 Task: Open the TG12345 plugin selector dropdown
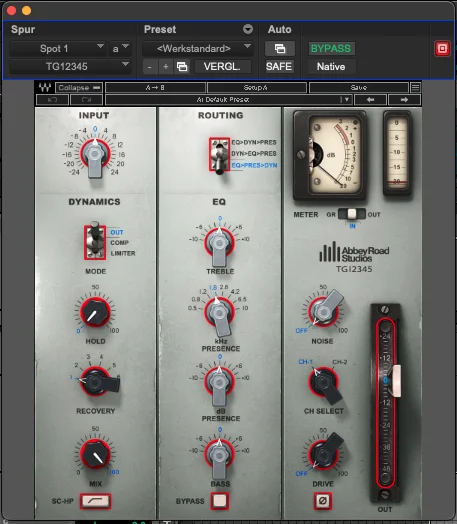tap(70, 67)
